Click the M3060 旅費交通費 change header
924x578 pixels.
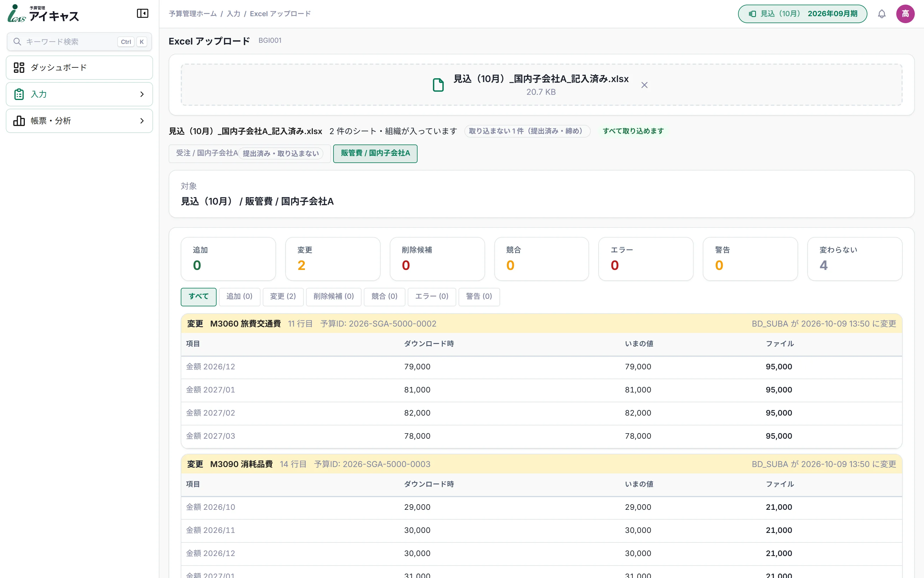pos(541,324)
